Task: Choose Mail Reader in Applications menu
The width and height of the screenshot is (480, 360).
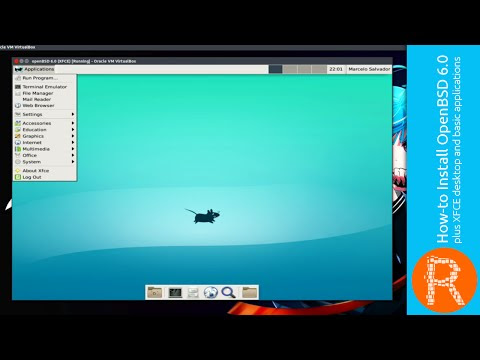Action: click(x=45, y=99)
